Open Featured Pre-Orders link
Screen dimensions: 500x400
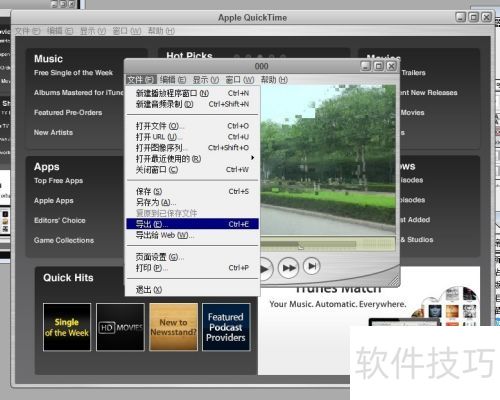coord(68,113)
